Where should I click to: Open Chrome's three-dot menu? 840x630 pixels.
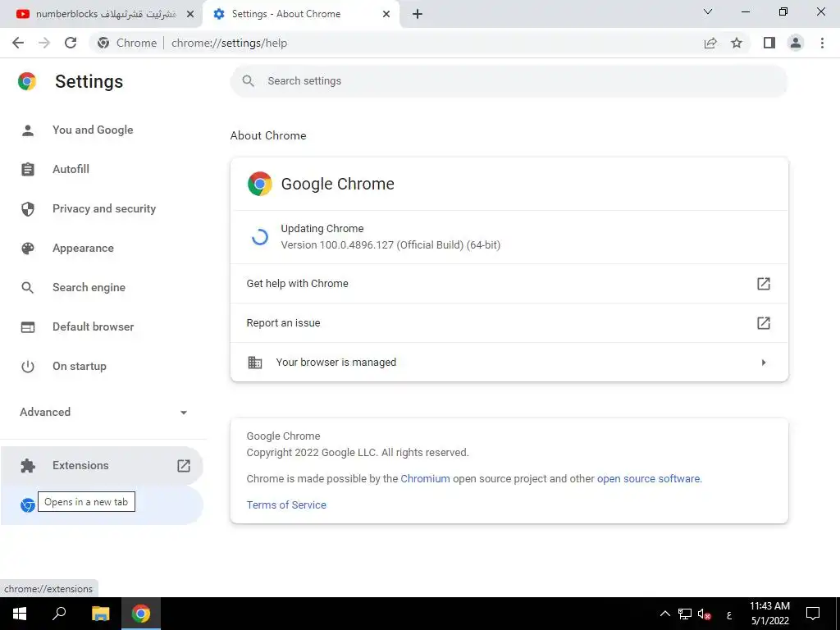click(822, 43)
